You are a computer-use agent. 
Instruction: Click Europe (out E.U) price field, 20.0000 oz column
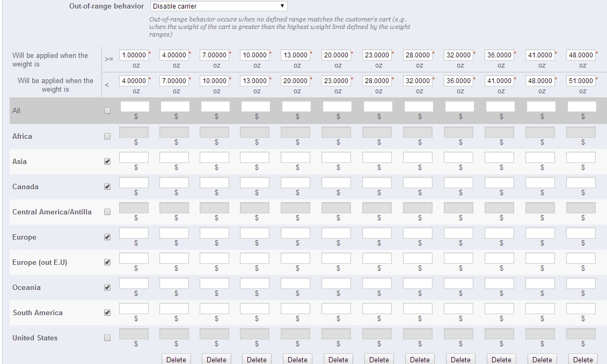pyautogui.click(x=336, y=258)
